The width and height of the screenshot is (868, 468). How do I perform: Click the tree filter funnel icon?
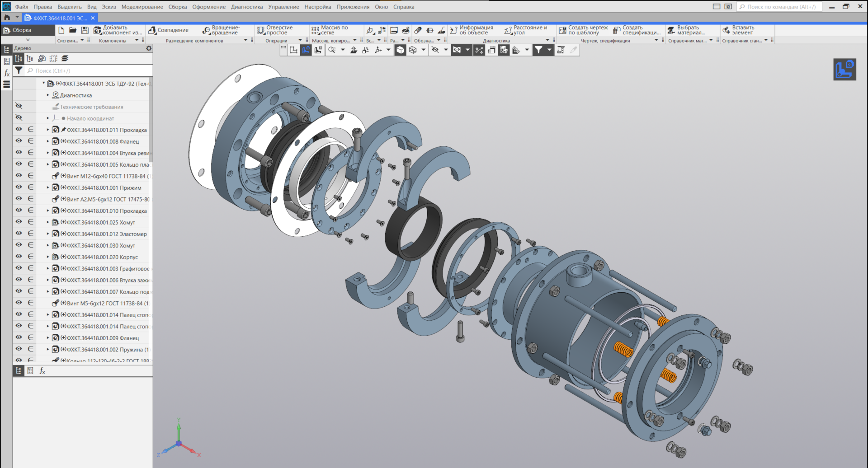(x=19, y=70)
